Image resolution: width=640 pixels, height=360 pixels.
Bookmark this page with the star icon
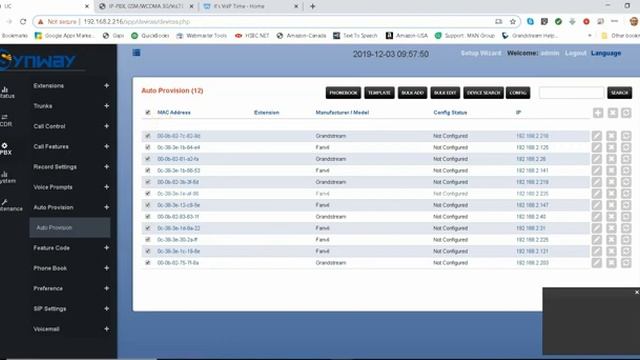(x=513, y=22)
